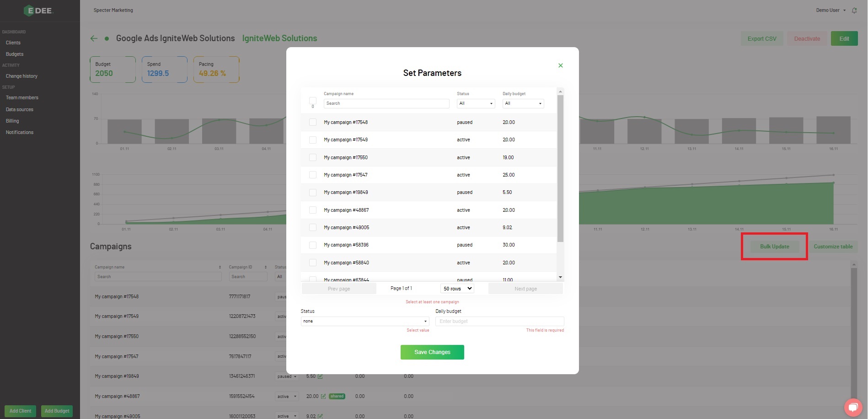The image size is (868, 419).
Task: Click the Export CSV button
Action: pos(762,39)
